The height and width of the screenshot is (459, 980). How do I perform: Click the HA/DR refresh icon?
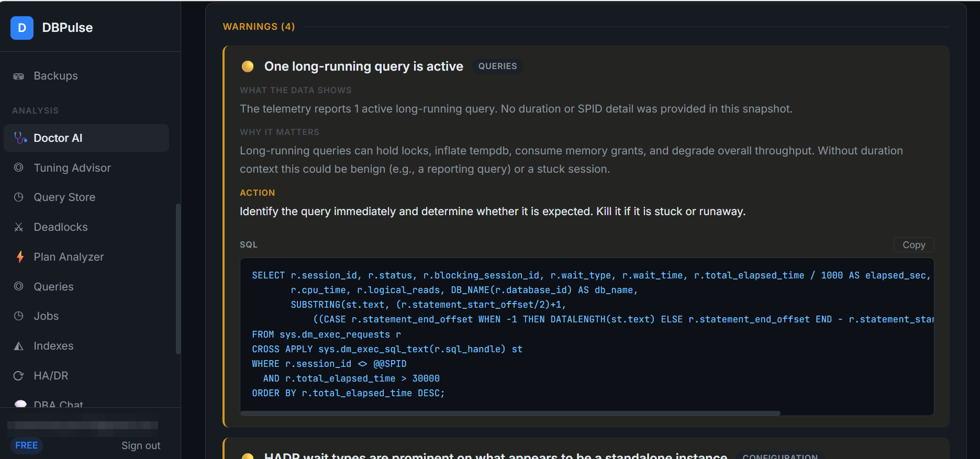pyautogui.click(x=19, y=376)
